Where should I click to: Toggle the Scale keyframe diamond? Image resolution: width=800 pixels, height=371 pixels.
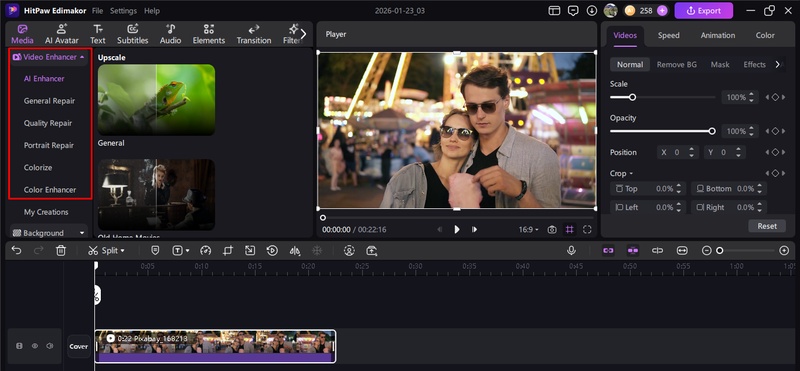[x=775, y=97]
